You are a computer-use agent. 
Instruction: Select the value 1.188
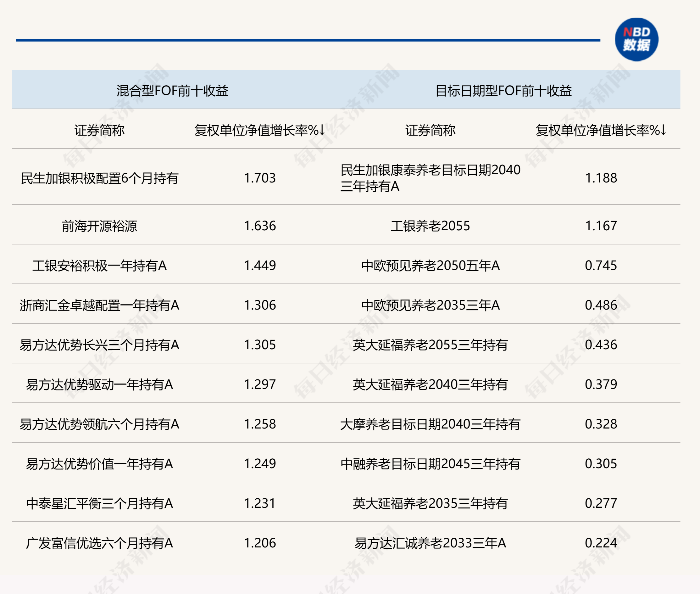tap(601, 178)
